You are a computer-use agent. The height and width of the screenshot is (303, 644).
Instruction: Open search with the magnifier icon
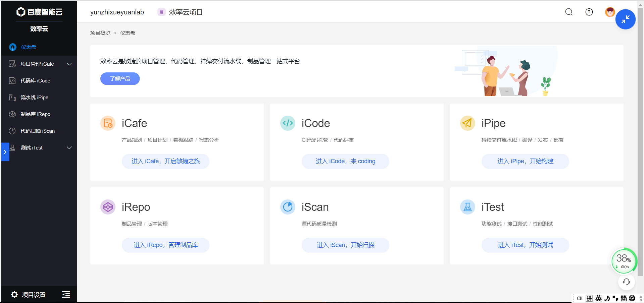click(x=569, y=12)
